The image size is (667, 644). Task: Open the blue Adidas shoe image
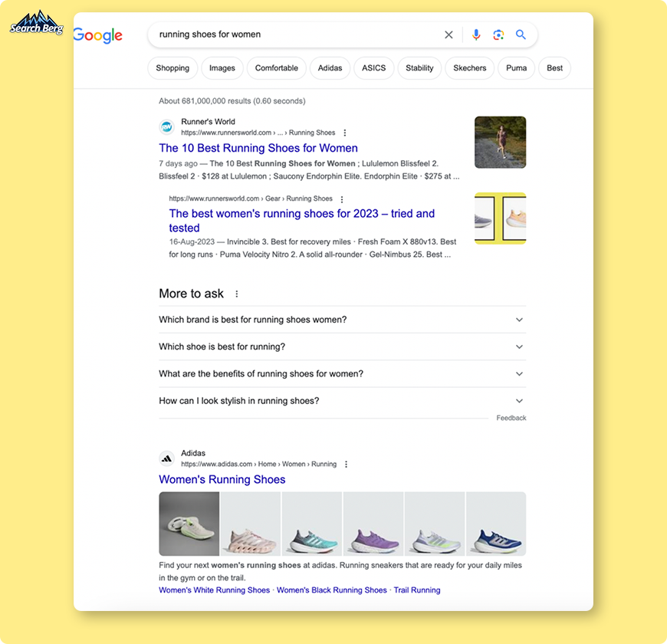click(x=496, y=524)
